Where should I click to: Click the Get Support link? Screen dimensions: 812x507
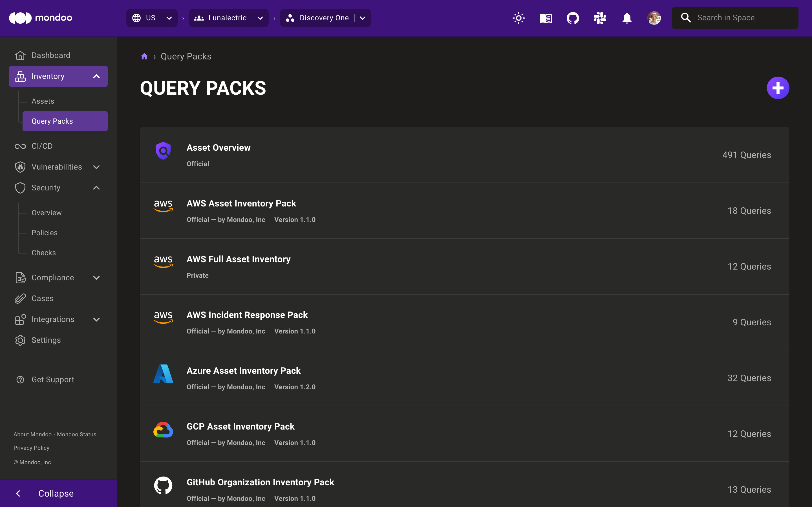[53, 379]
